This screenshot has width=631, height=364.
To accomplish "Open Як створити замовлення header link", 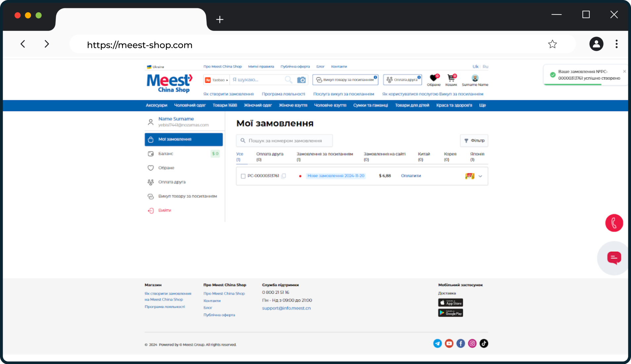I will click(228, 94).
